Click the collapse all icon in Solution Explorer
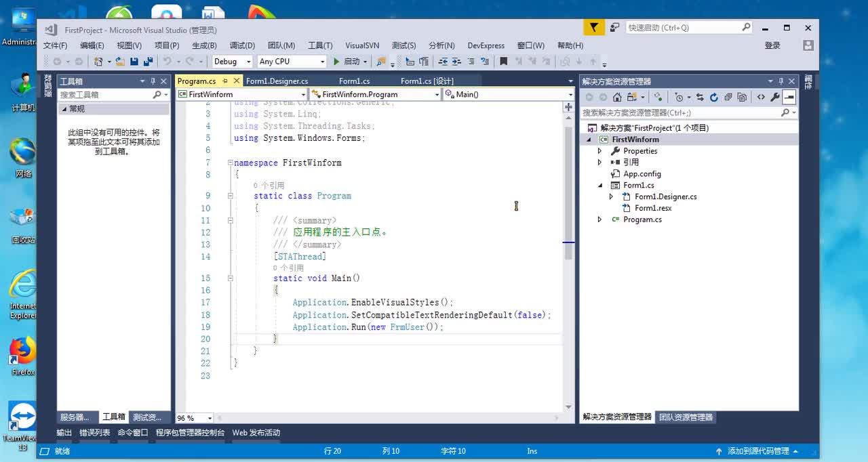Viewport: 868px width, 462px height. coord(728,98)
